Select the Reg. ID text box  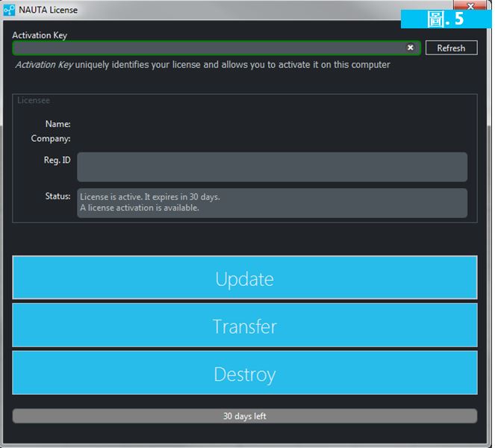(272, 167)
